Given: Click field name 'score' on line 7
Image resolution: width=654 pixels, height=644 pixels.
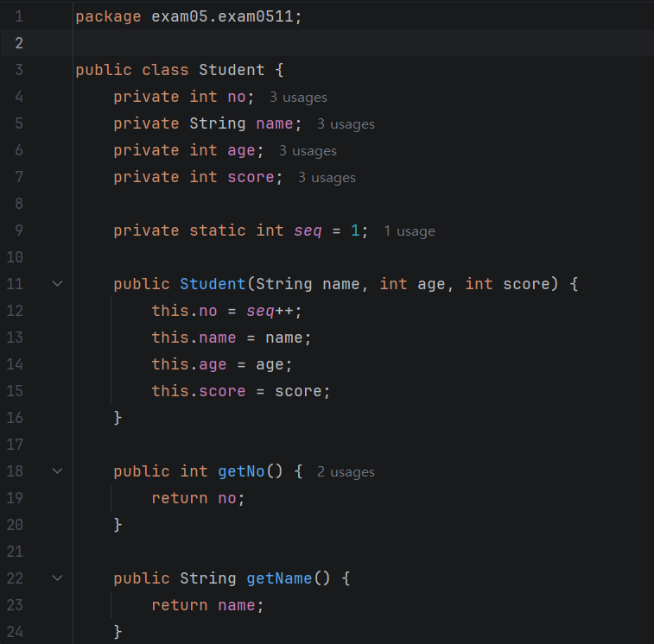Looking at the screenshot, I should [x=251, y=177].
